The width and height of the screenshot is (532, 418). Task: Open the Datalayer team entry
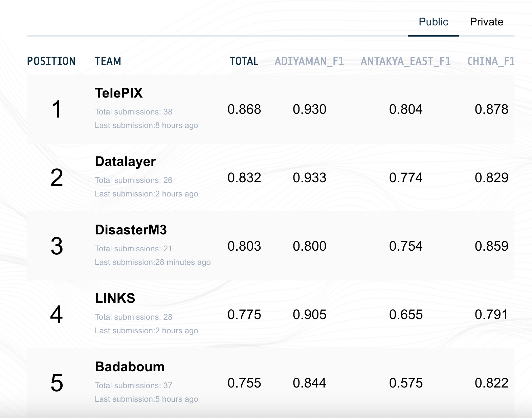(125, 162)
